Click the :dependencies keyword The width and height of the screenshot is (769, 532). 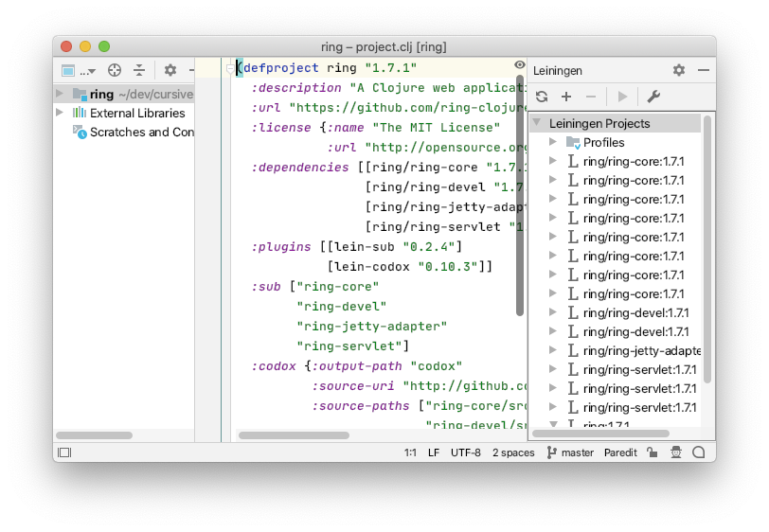300,168
